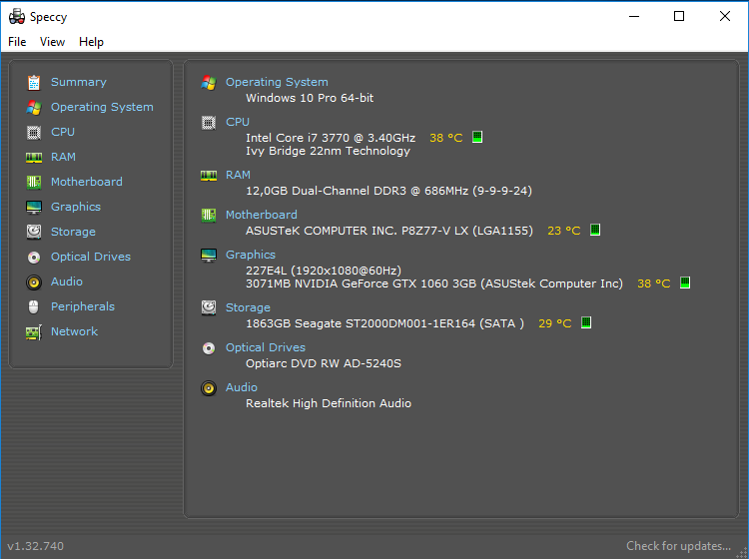
Task: Open the View menu
Action: [52, 42]
